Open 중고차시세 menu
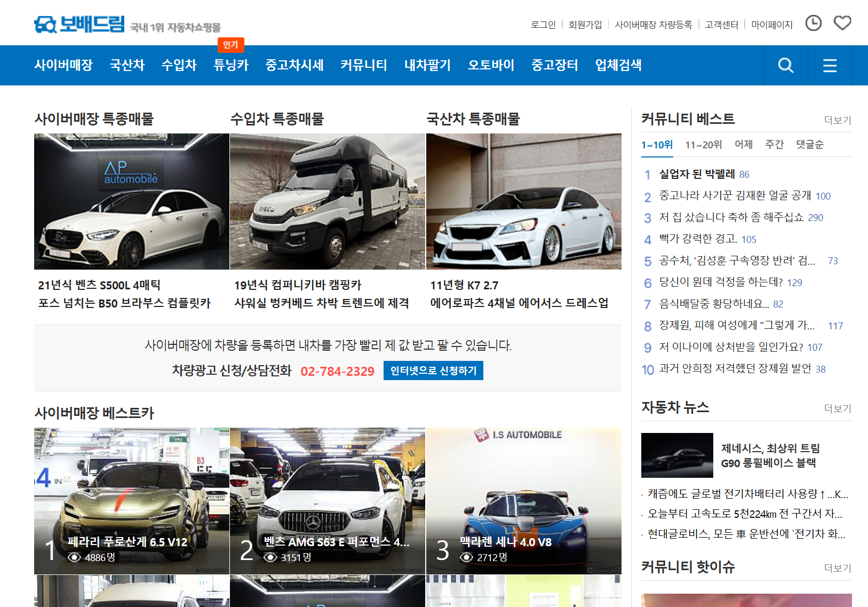Screen dimensions: 868x607 294,65
